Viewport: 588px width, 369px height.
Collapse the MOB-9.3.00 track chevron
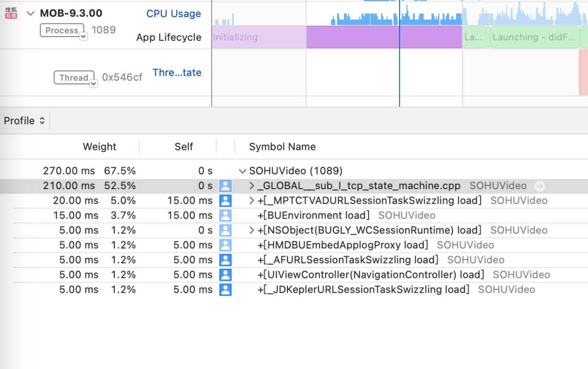point(30,14)
